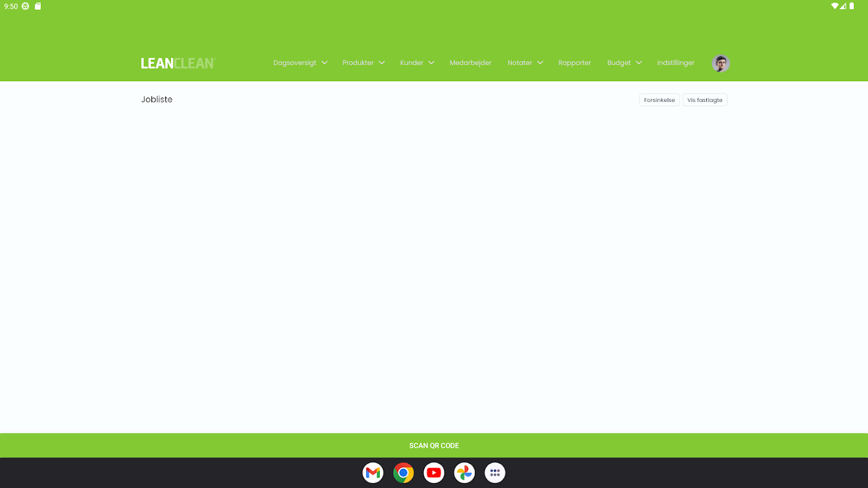This screenshot has width=868, height=488.
Task: Open YouTube from the taskbar
Action: 434,473
